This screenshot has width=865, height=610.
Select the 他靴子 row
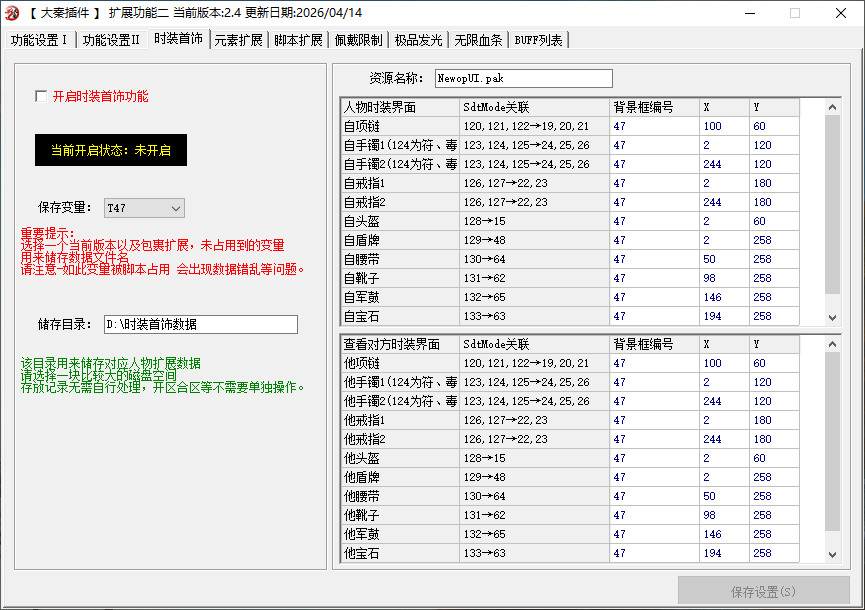tap(570, 516)
